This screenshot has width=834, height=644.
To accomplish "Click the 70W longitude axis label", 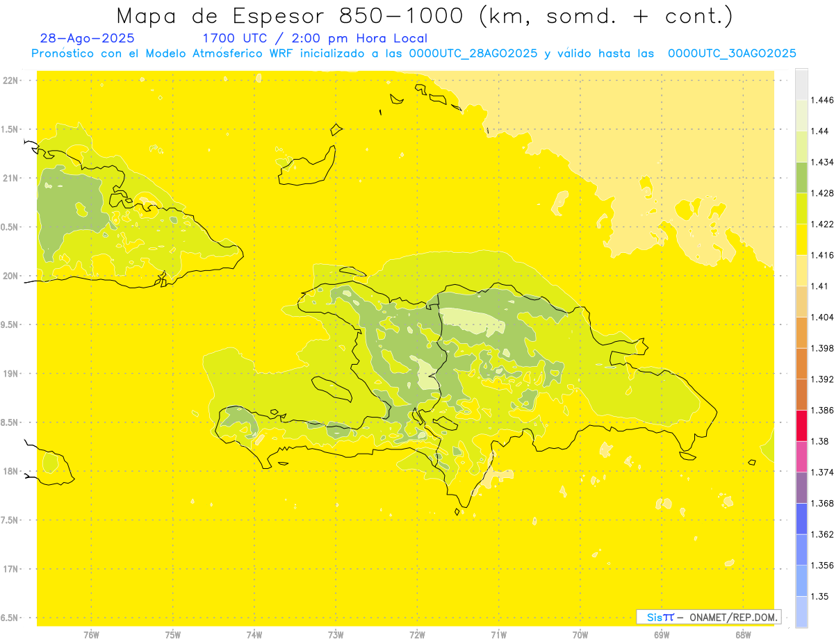I will 580,634.
